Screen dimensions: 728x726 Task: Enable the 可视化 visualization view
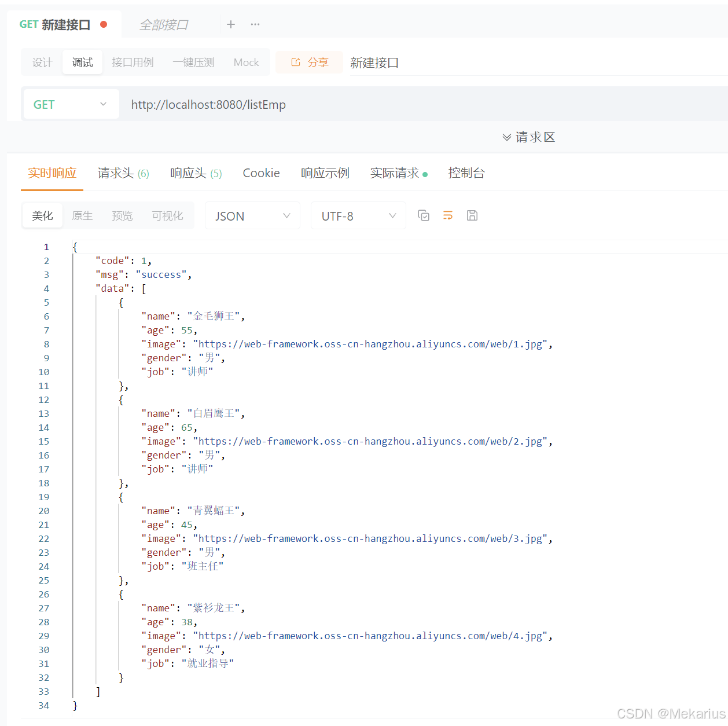[167, 215]
